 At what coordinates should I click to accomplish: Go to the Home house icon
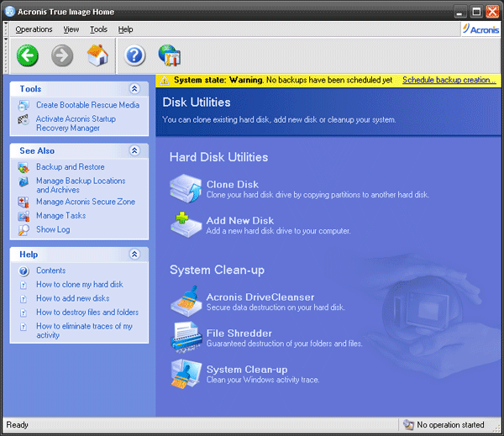coord(97,55)
